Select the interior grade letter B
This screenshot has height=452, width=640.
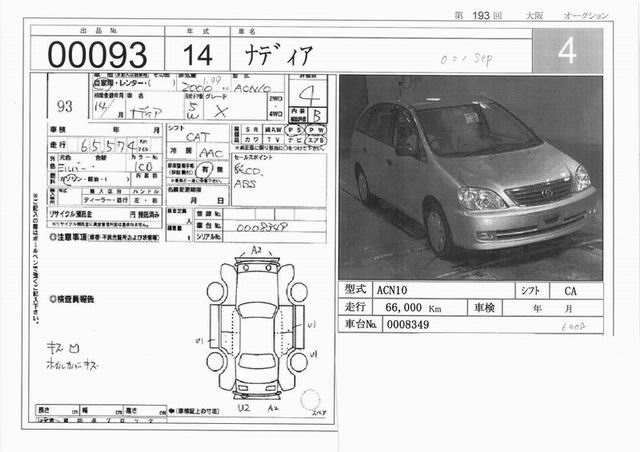coord(317,116)
